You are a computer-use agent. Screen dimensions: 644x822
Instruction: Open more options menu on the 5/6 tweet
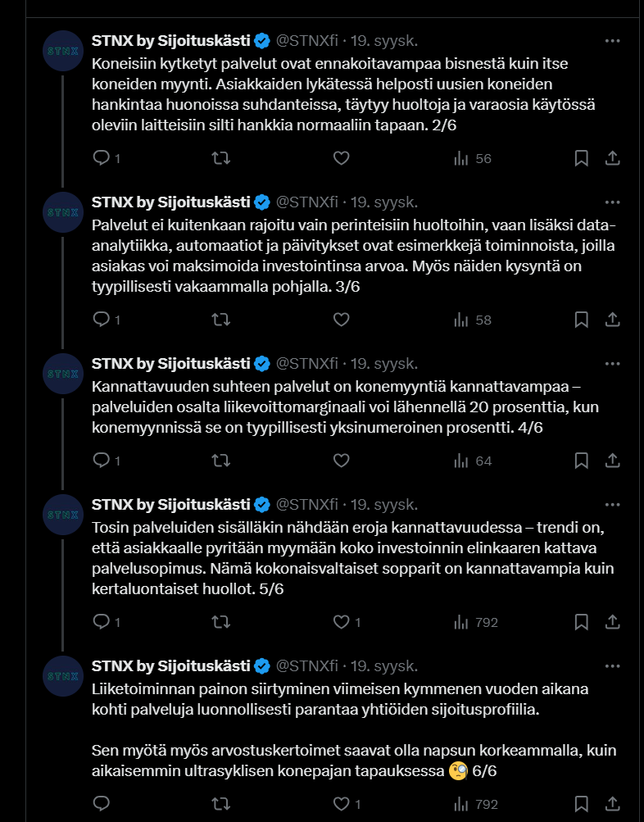(x=612, y=504)
